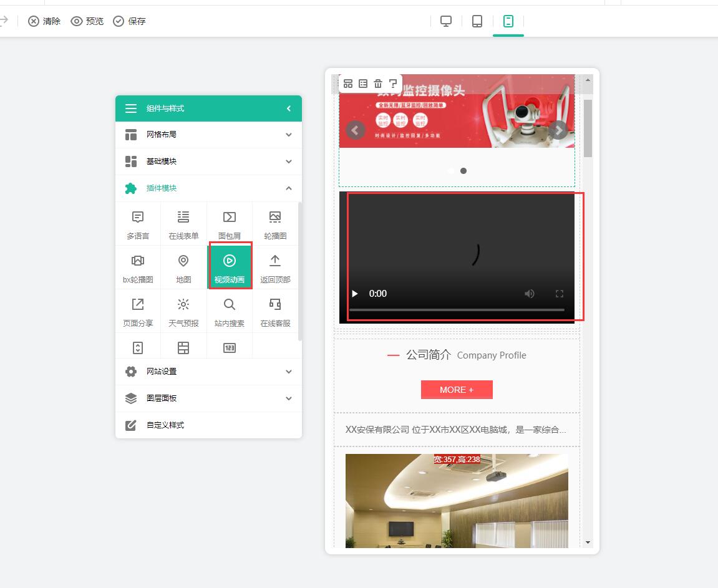Switch to tablet preview mode
This screenshot has width=718, height=588.
coord(477,21)
